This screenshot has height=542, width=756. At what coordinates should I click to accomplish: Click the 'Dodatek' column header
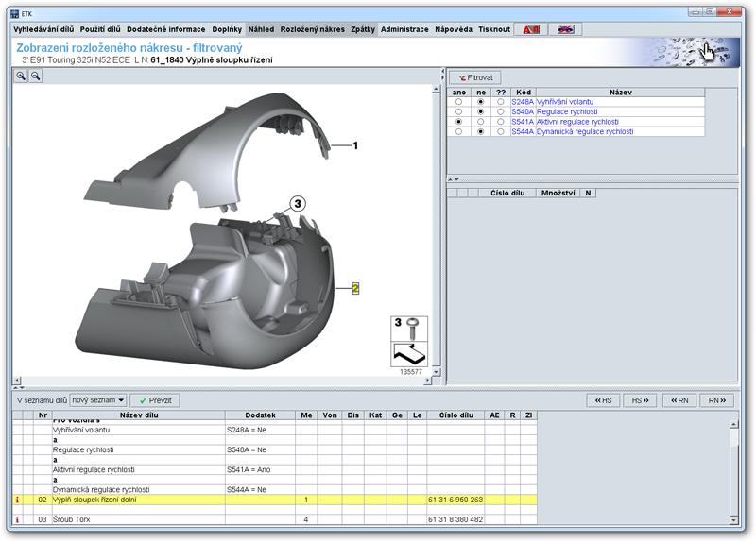point(261,415)
